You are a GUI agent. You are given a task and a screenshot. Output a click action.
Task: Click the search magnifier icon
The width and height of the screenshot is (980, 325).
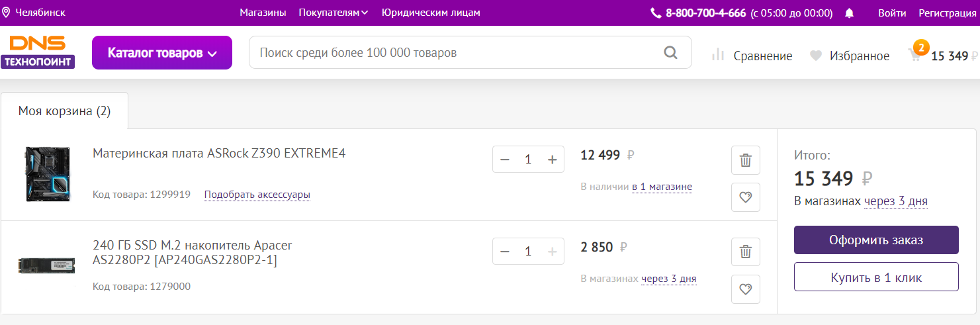(670, 53)
